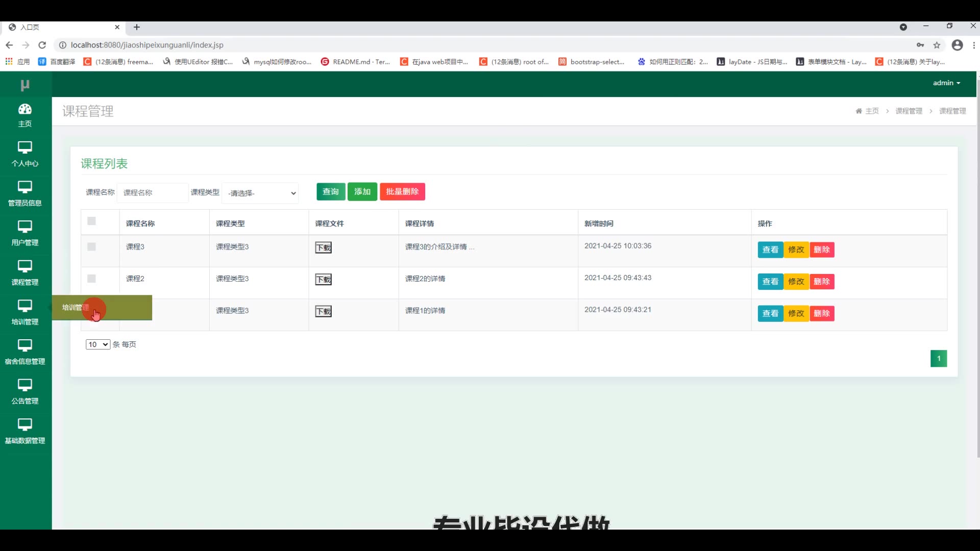Focus the 课程名称 search field
The height and width of the screenshot is (551, 980).
tap(153, 193)
